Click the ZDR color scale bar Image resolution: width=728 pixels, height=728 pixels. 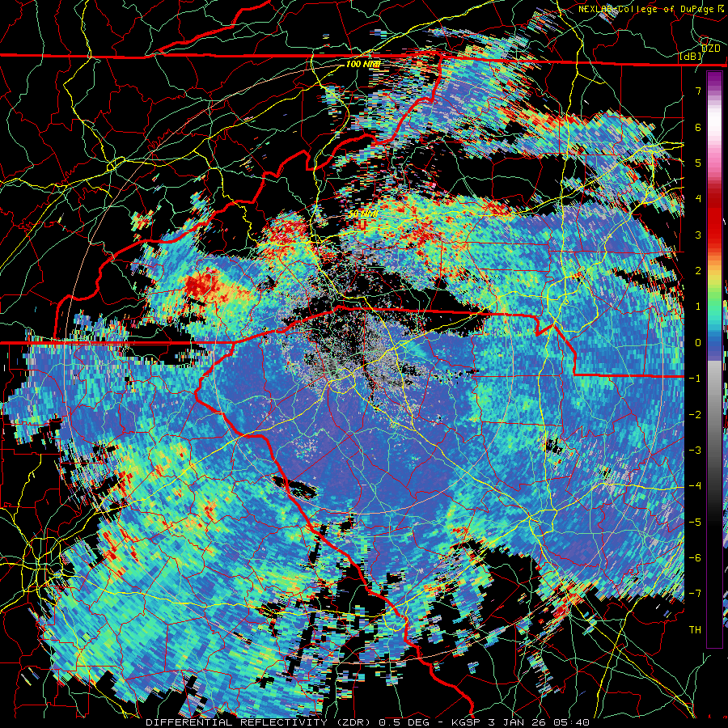pyautogui.click(x=714, y=359)
